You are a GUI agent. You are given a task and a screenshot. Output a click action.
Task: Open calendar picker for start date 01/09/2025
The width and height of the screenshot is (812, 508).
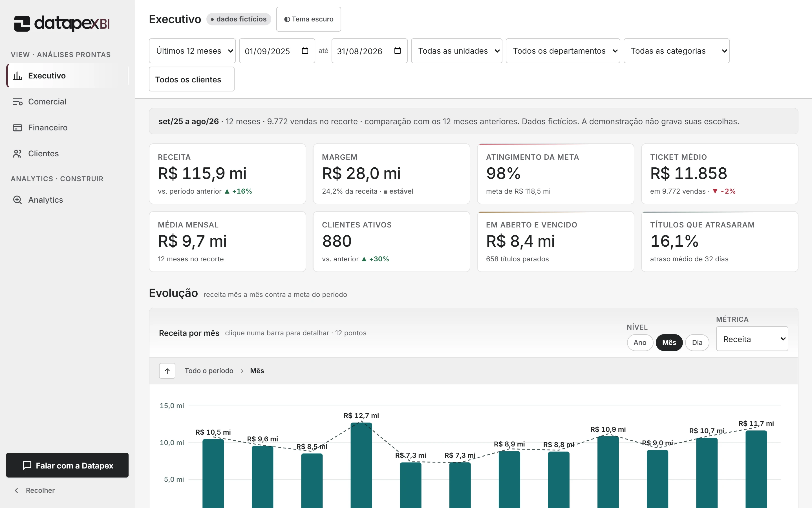[305, 51]
